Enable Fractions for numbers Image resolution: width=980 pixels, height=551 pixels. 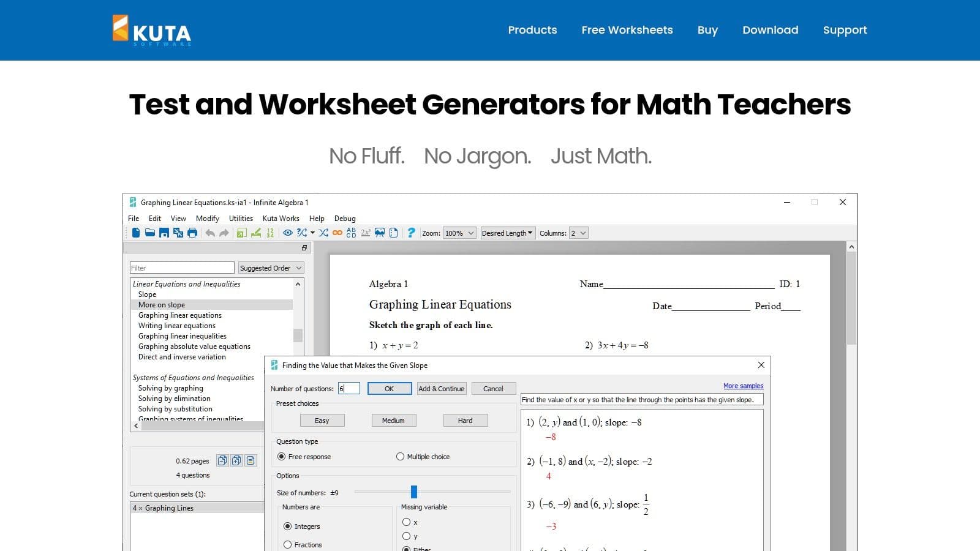tap(288, 544)
